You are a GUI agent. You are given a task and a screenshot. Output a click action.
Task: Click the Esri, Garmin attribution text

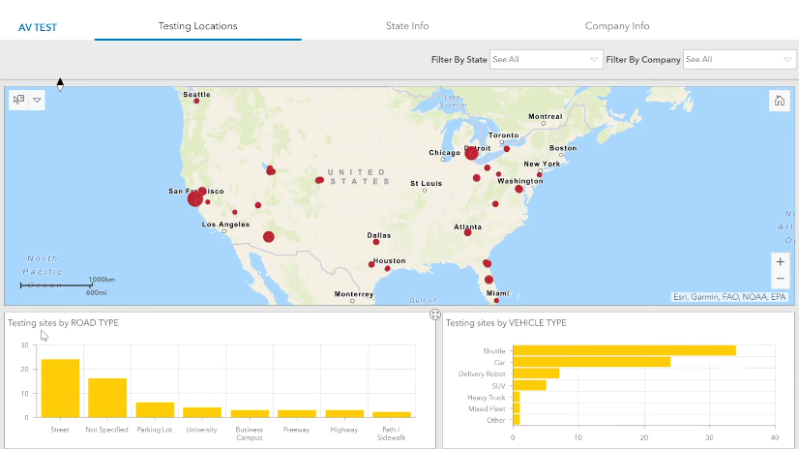click(729, 297)
